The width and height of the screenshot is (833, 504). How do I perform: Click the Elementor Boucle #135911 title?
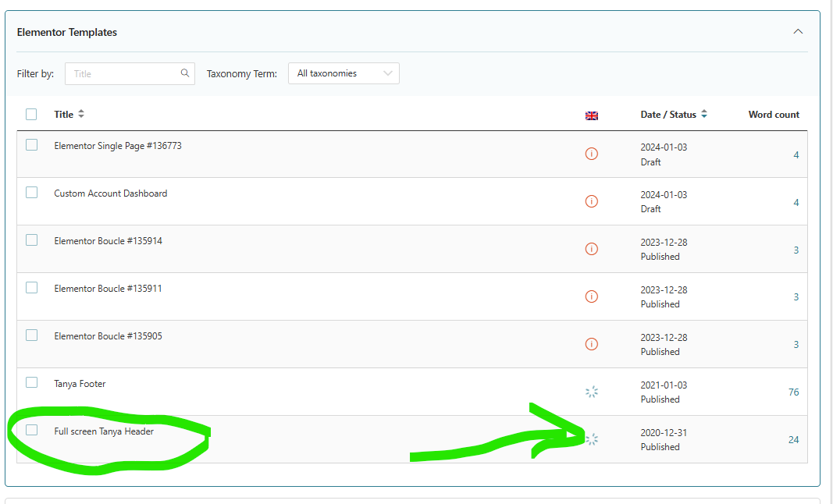click(108, 289)
